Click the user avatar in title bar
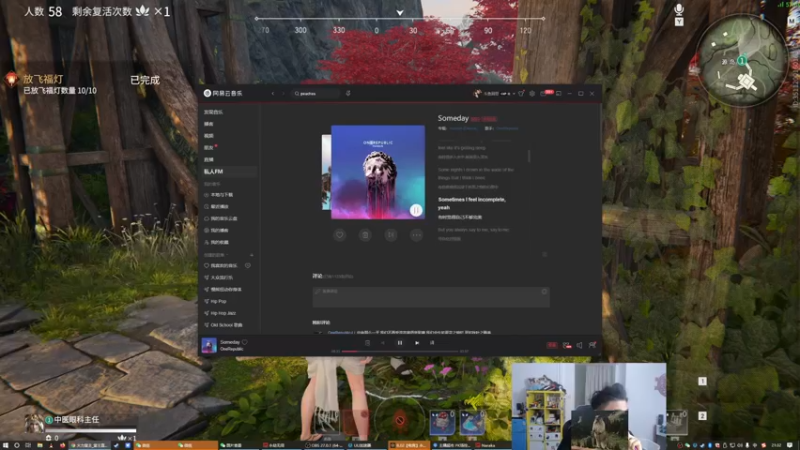Screen dimensions: 800x450 (477, 93)
